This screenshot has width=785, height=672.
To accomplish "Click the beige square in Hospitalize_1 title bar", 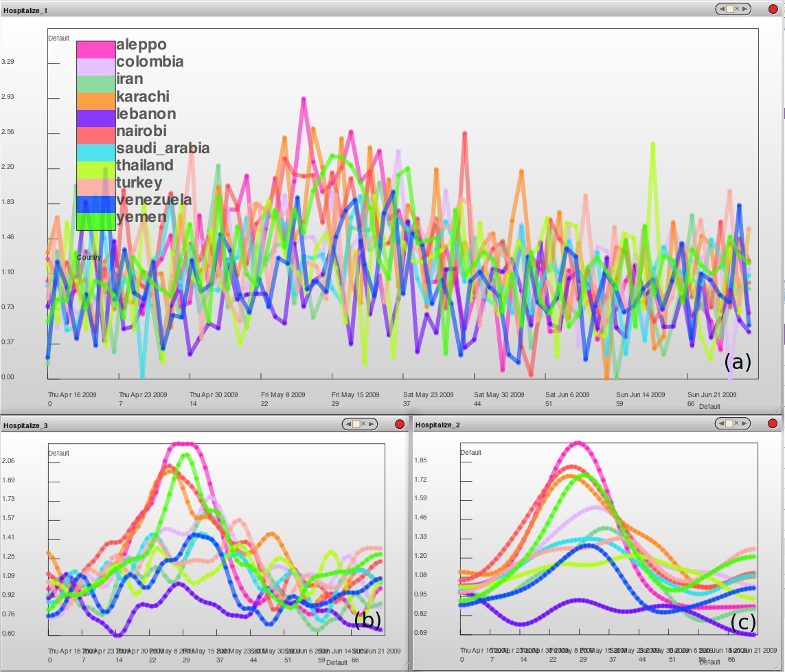I will [730, 9].
